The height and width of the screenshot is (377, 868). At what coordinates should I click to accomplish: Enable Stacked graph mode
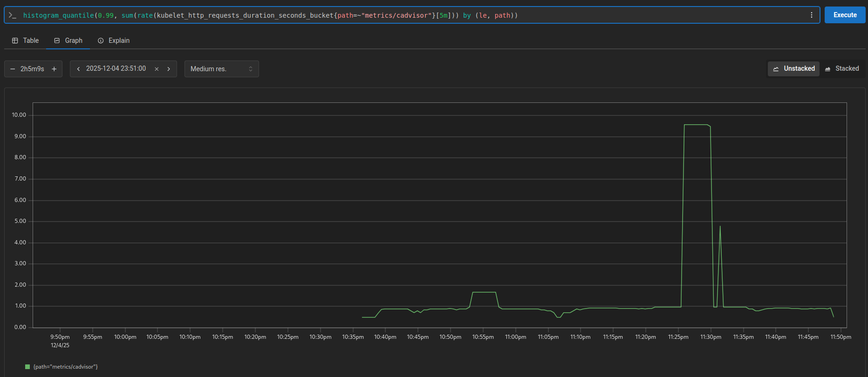tap(842, 69)
